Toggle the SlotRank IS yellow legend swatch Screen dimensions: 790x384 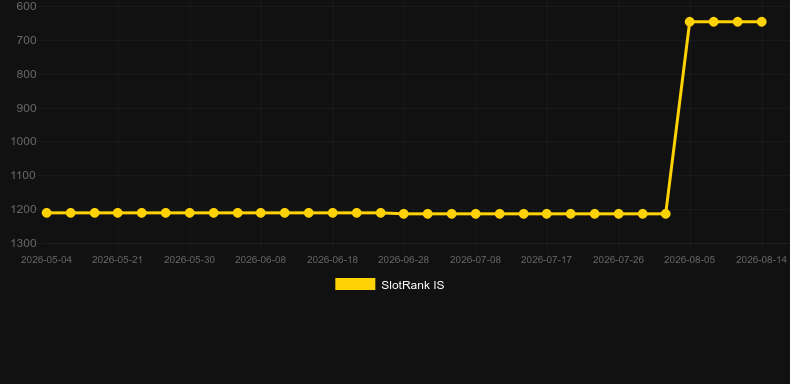click(355, 284)
